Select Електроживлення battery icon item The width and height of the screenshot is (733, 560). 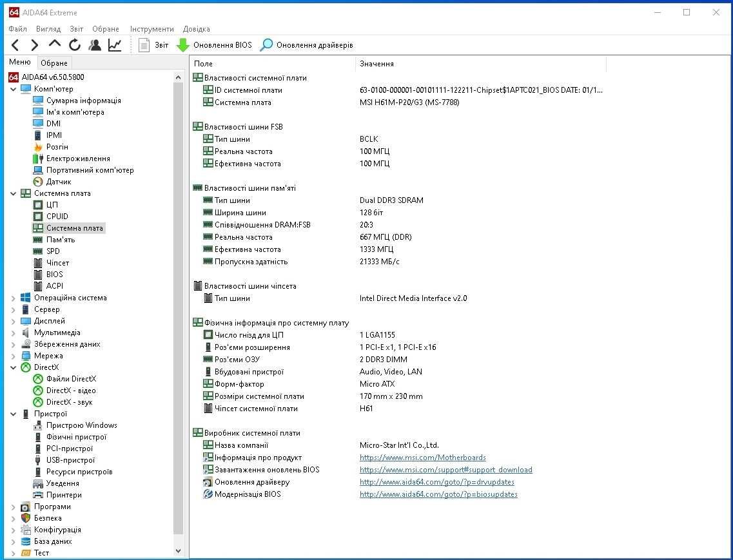[x=72, y=159]
